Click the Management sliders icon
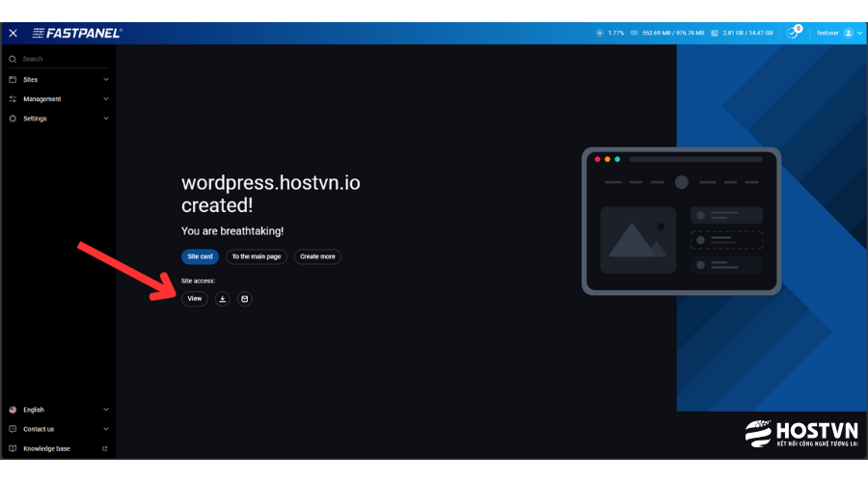This screenshot has height=482, width=868. click(x=13, y=99)
